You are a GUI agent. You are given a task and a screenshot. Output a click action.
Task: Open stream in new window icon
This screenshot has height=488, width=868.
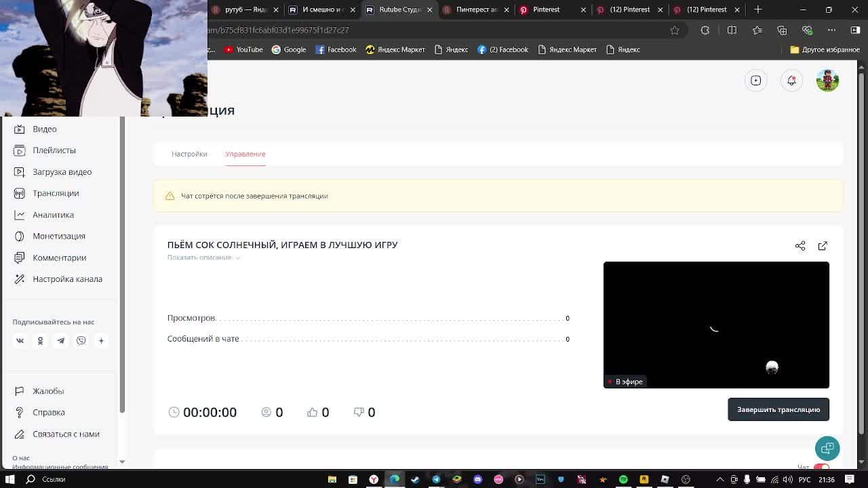click(x=823, y=246)
